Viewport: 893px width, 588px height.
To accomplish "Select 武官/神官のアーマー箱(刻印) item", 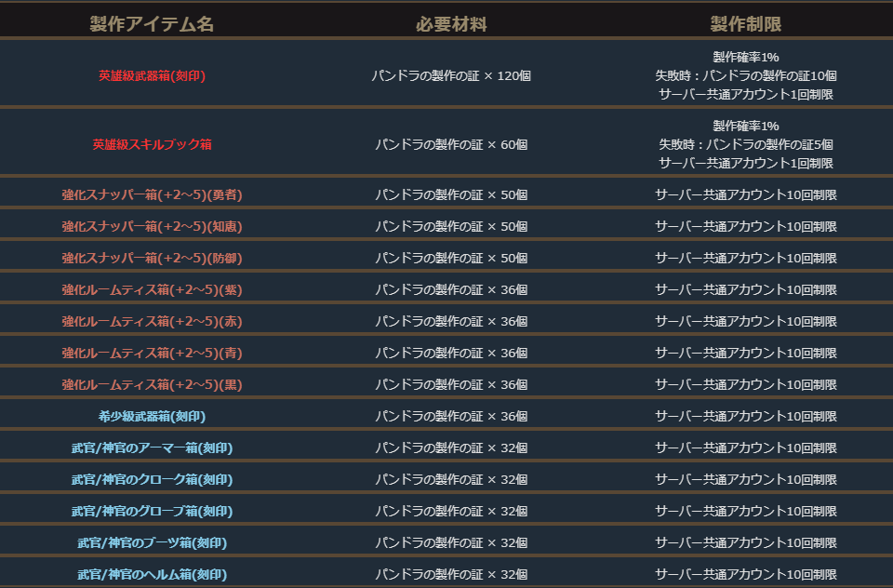I will pyautogui.click(x=152, y=448).
